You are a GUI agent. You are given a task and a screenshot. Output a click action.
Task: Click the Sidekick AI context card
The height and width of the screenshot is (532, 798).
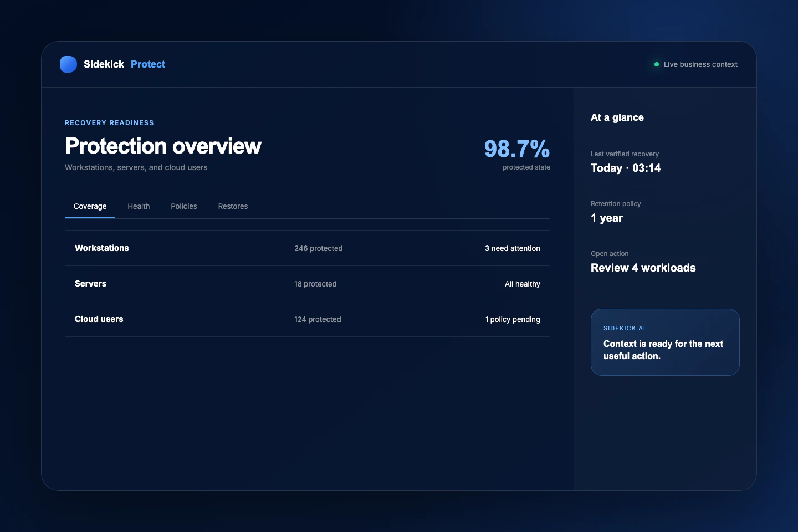[x=665, y=342]
